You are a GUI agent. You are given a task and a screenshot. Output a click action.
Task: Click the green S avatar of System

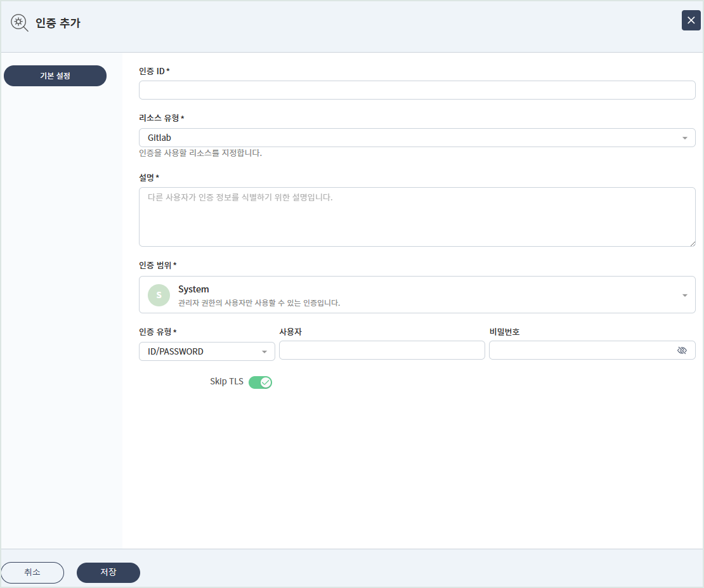pos(159,295)
